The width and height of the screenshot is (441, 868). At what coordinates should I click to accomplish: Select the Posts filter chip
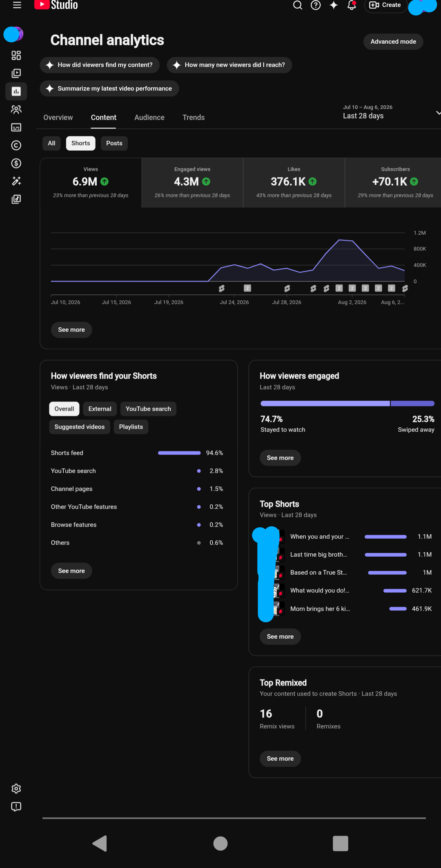coord(114,143)
